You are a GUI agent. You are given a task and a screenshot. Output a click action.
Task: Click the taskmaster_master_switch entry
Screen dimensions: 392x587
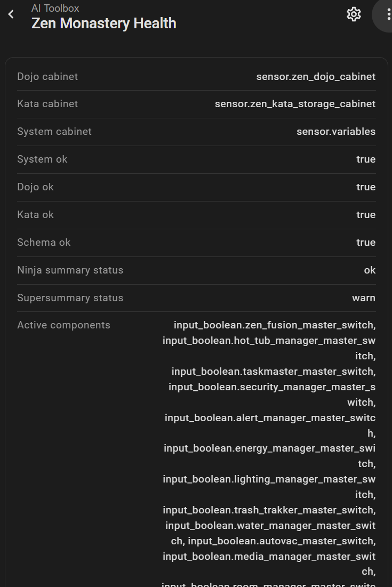273,372
